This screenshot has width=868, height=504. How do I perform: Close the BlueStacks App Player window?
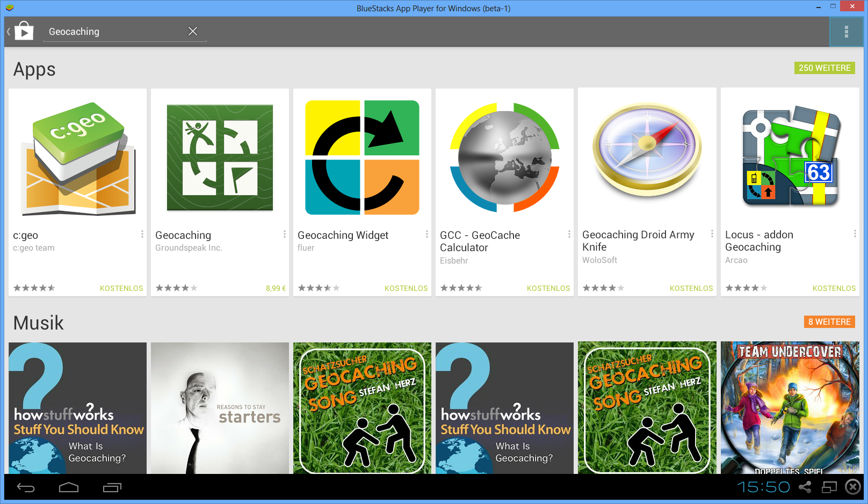click(x=852, y=6)
